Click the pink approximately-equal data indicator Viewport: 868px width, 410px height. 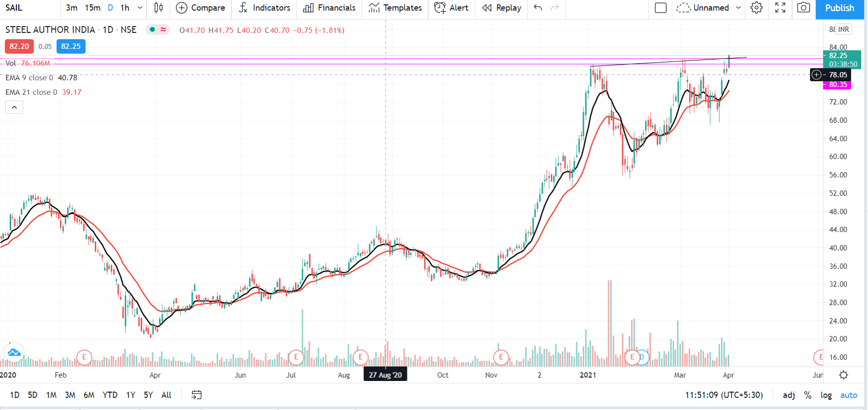click(x=163, y=29)
